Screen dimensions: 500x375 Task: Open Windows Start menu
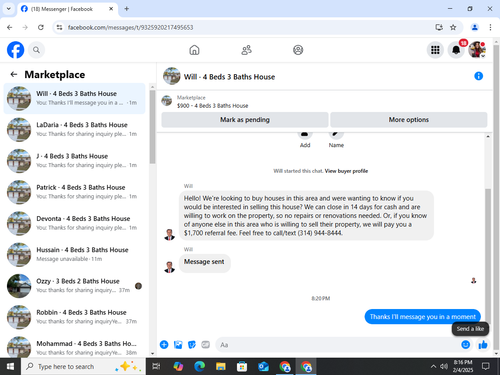(x=10, y=367)
